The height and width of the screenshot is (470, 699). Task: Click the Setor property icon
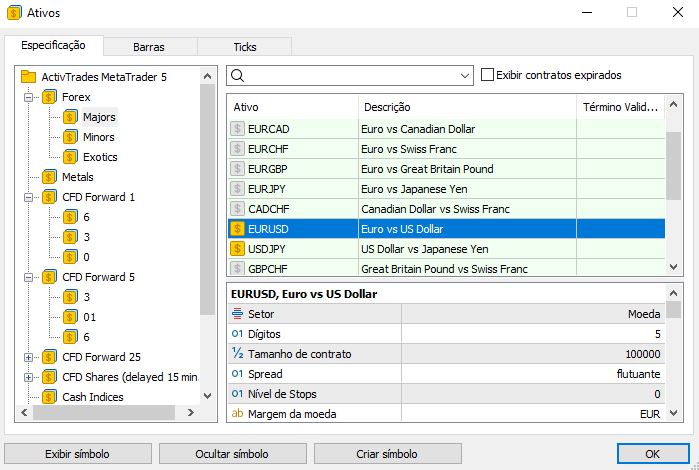click(237, 314)
